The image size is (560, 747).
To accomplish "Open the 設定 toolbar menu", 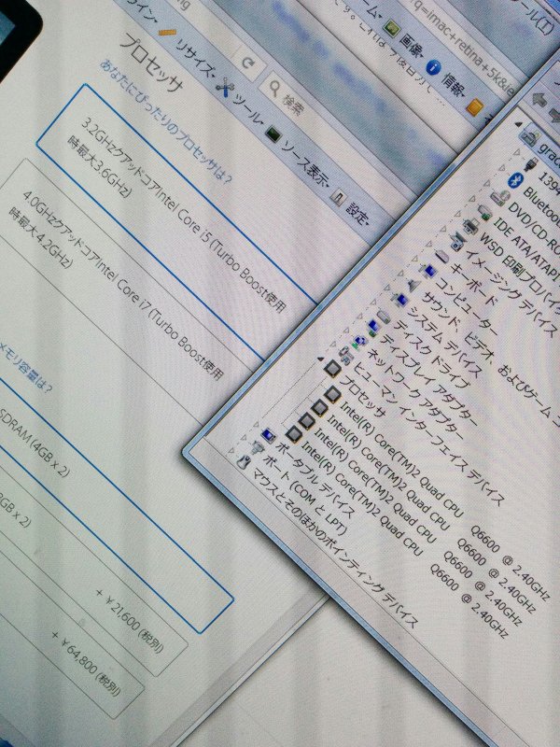I will 357,213.
